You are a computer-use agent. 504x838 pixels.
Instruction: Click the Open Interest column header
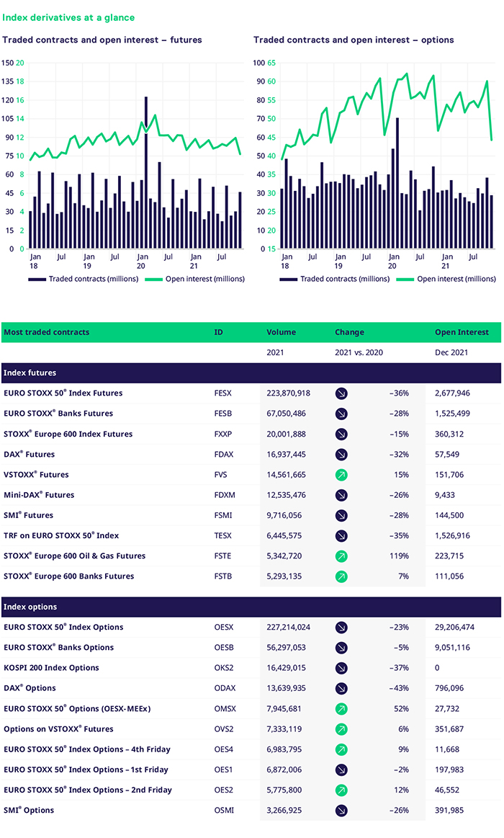point(462,333)
